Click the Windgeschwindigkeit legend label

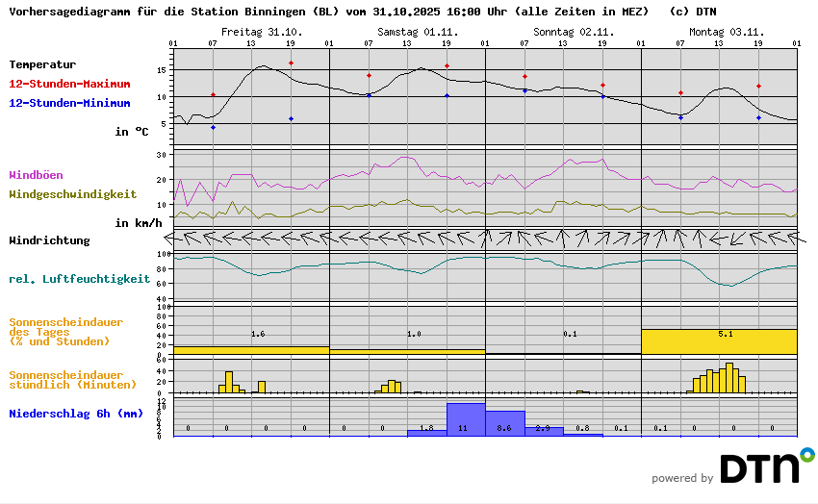click(x=72, y=193)
